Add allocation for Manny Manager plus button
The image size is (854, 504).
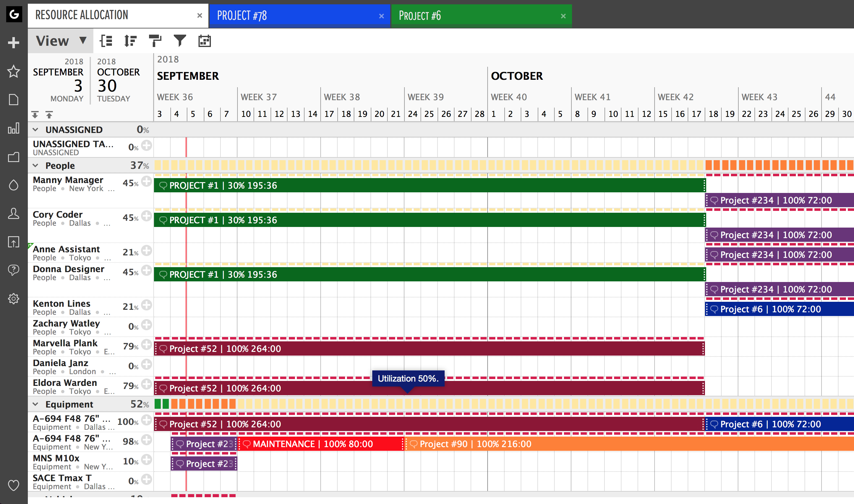point(146,182)
